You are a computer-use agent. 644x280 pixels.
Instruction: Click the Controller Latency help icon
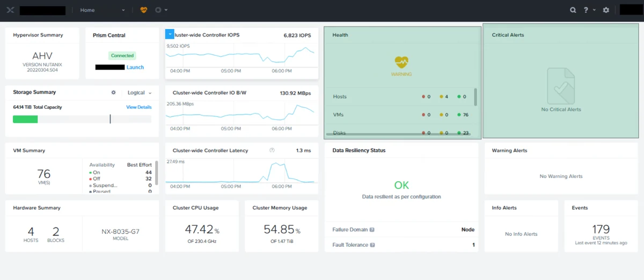tap(272, 151)
